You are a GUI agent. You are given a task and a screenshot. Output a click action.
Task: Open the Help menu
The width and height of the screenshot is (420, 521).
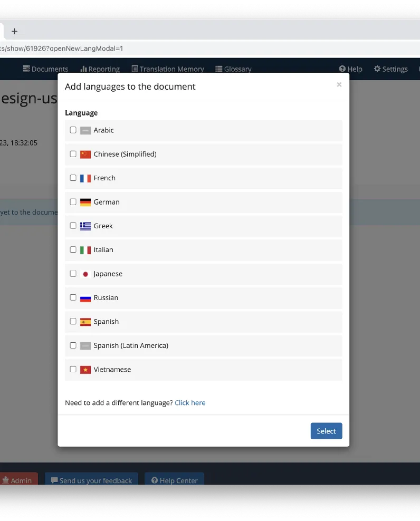click(x=350, y=69)
